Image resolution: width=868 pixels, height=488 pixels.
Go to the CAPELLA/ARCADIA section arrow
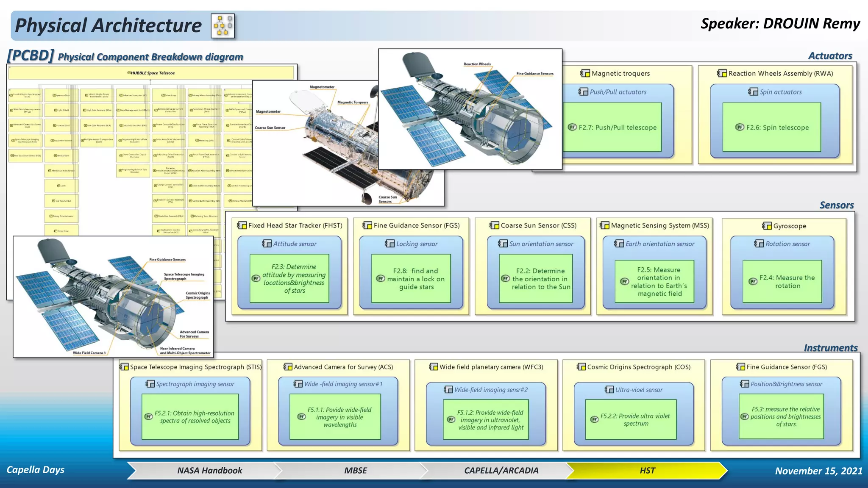coord(501,470)
